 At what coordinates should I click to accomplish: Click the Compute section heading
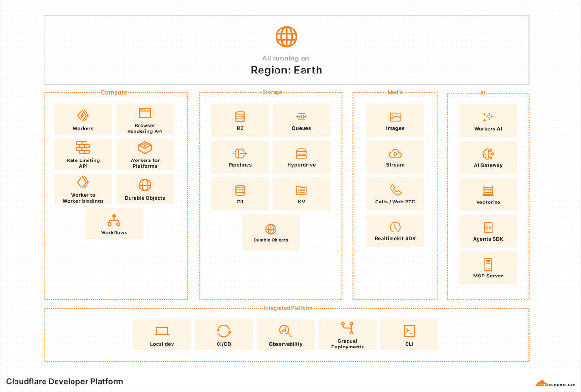click(114, 93)
